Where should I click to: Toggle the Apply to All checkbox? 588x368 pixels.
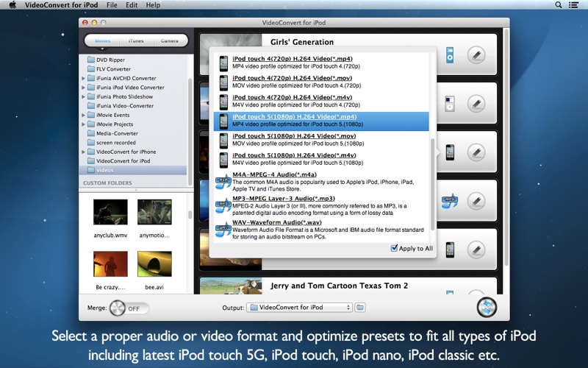pos(394,248)
